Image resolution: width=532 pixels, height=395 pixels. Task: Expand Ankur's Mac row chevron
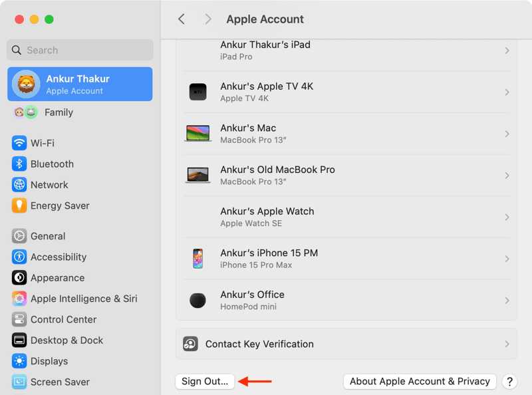tap(507, 134)
